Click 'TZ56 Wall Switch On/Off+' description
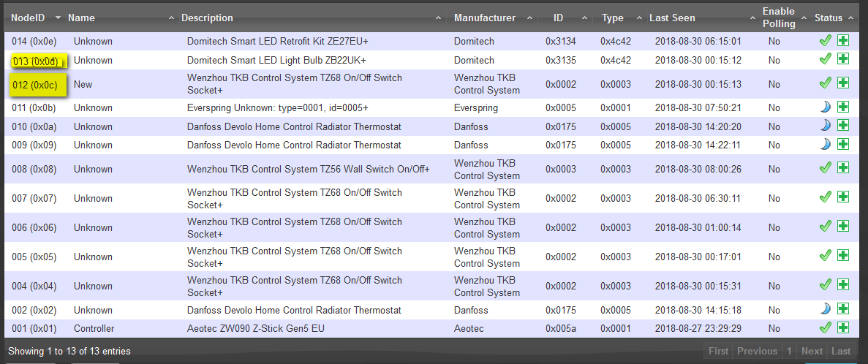Image resolution: width=868 pixels, height=364 pixels. tap(377, 168)
